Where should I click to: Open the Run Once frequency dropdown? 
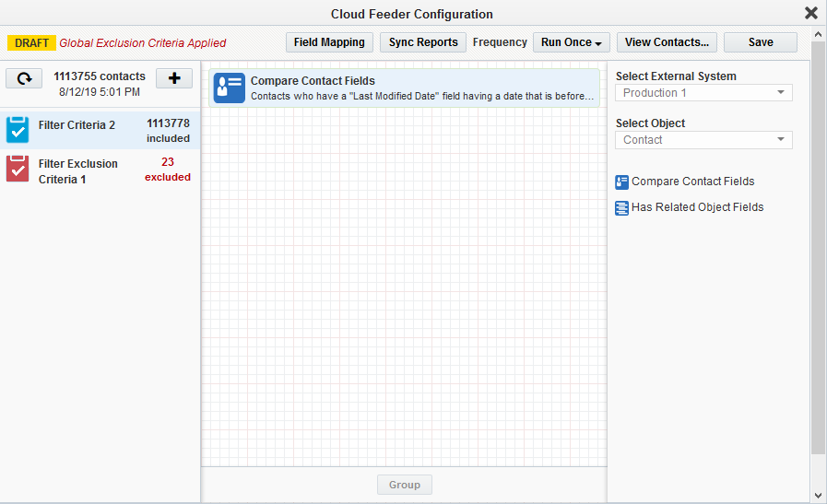pos(571,42)
